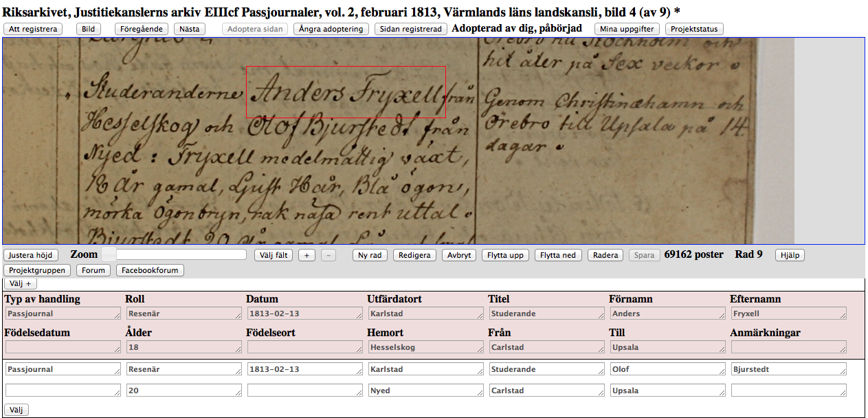Click Carlstad field in Olof Bjurstedt row
This screenshot has height=418, width=868.
(x=547, y=390)
